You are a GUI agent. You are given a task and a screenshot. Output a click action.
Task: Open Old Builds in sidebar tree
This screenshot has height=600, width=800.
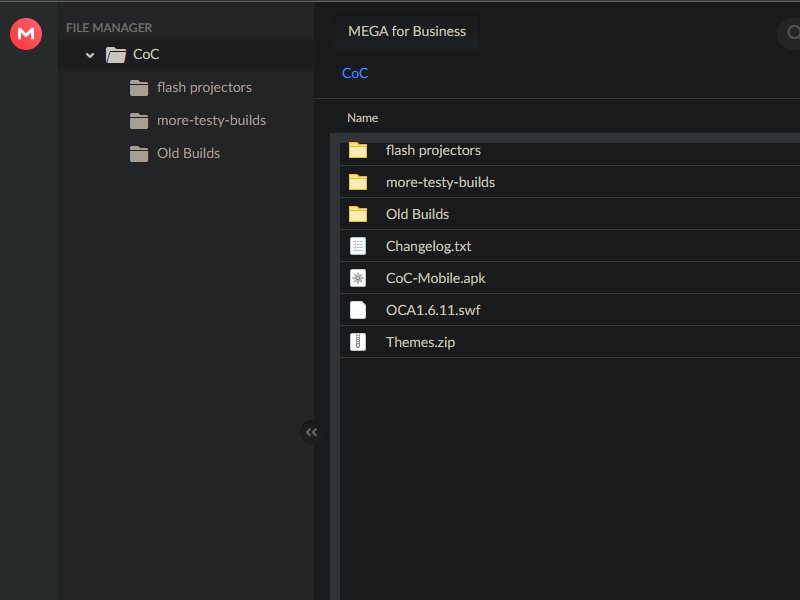tap(188, 153)
